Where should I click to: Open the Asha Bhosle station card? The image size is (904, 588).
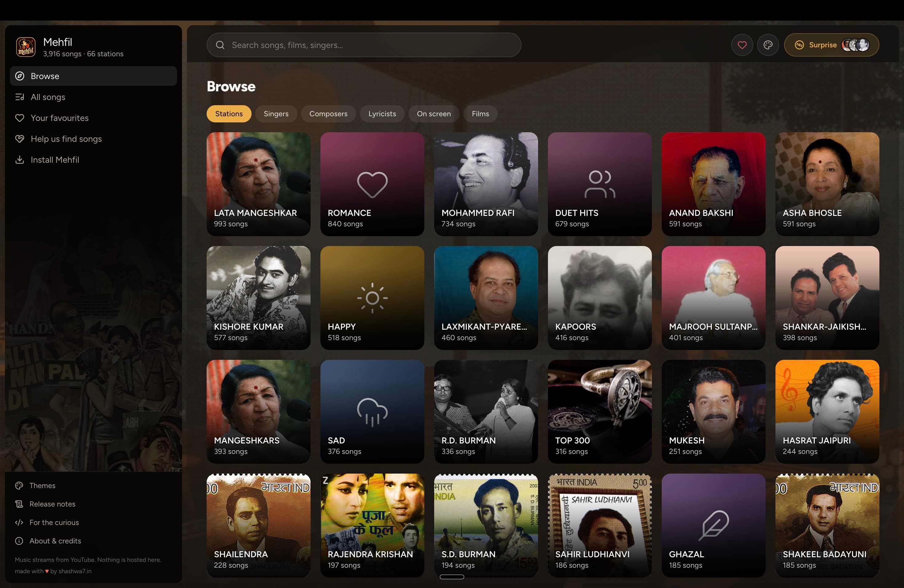click(827, 184)
